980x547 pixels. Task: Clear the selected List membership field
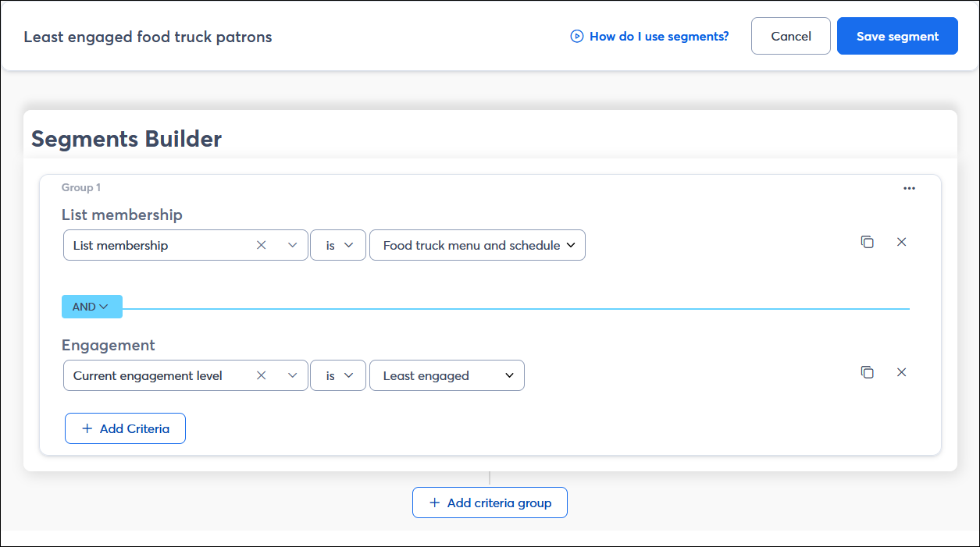(261, 244)
